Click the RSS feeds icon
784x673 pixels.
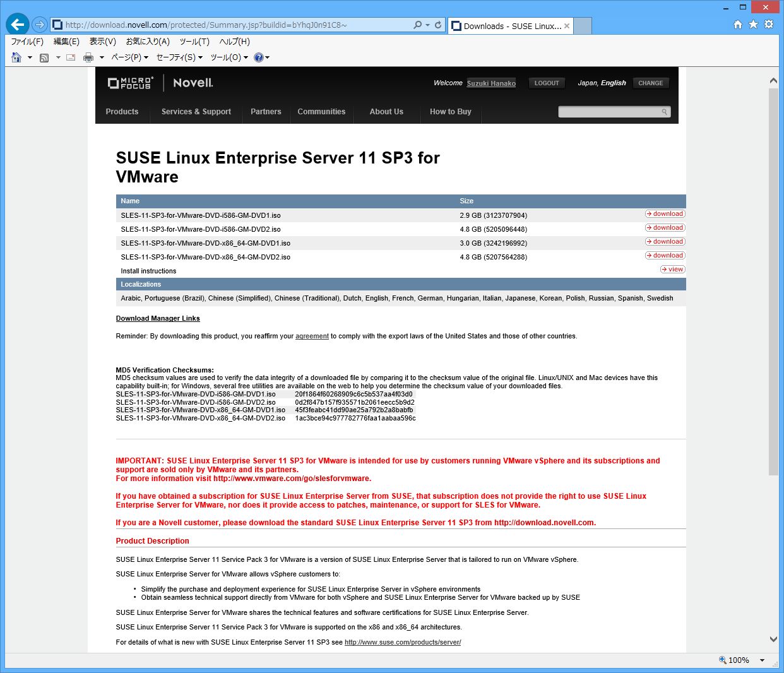[44, 57]
